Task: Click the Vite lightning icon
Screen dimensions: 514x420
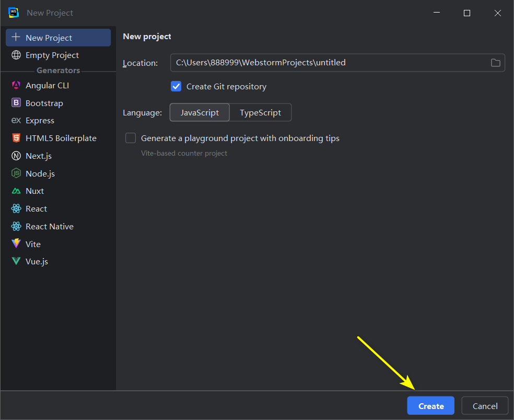Action: coord(16,243)
